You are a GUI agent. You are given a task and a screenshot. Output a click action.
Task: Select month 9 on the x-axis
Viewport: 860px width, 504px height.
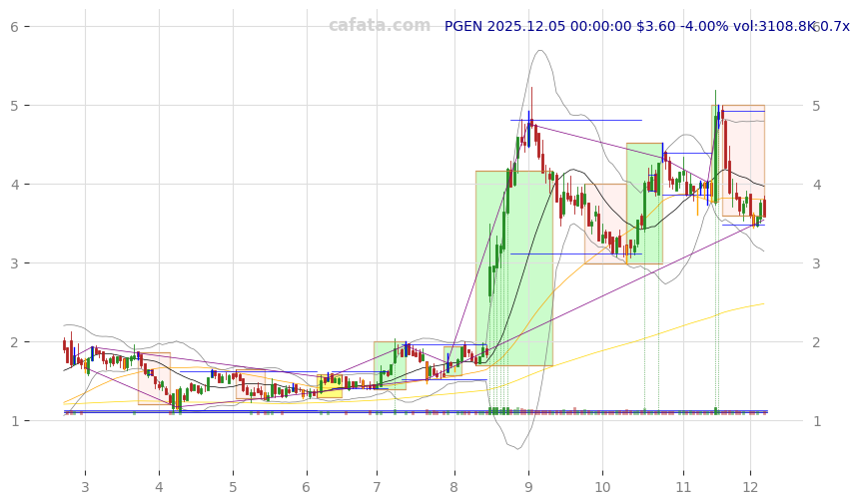click(x=528, y=487)
